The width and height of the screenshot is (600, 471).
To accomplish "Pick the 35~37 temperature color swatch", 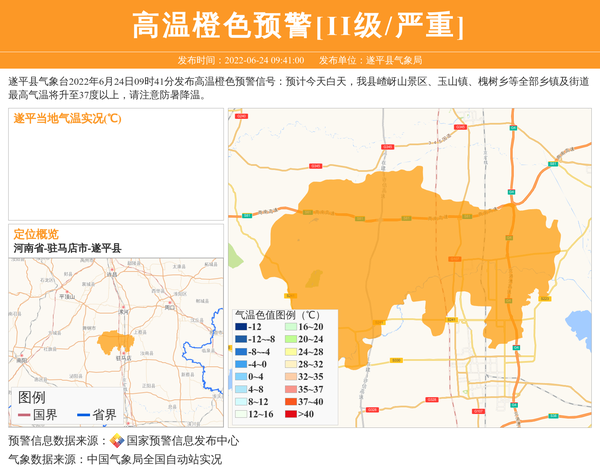I will 291,389.
